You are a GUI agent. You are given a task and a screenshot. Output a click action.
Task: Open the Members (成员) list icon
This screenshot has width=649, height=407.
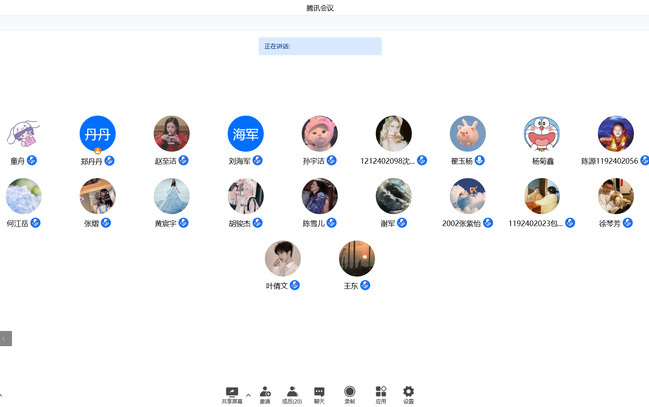coord(292,392)
